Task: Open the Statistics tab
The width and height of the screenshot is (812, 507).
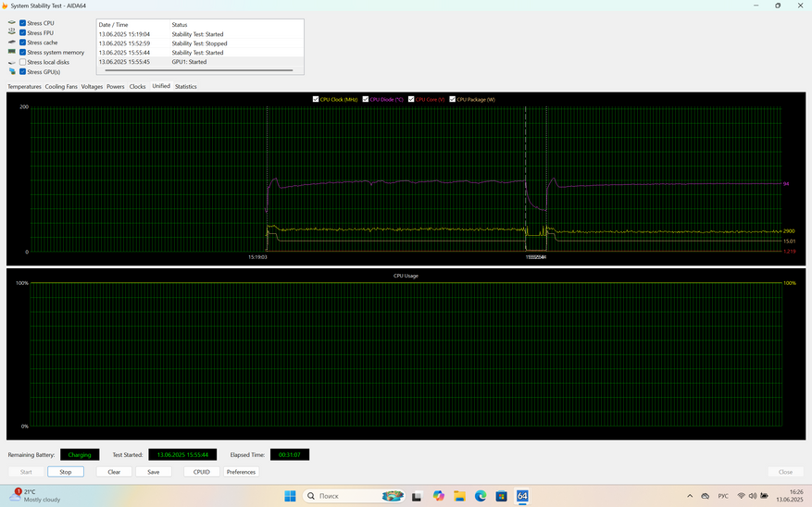Action: click(x=185, y=86)
